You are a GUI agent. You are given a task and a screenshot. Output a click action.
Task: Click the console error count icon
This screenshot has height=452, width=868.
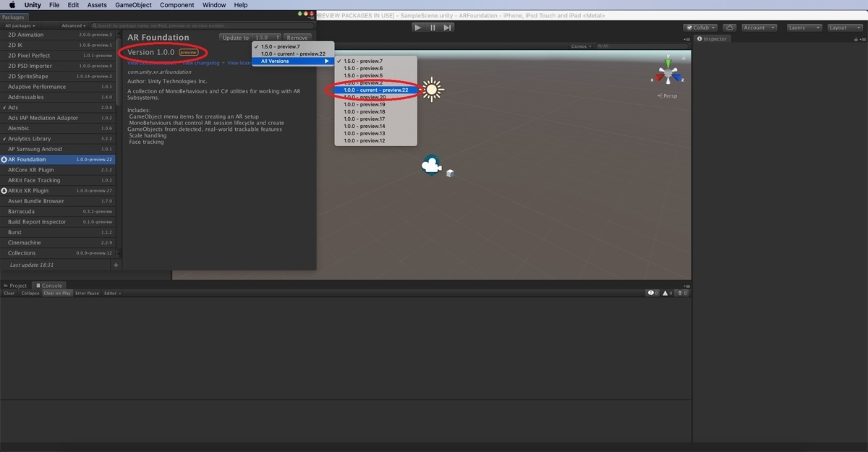point(682,293)
